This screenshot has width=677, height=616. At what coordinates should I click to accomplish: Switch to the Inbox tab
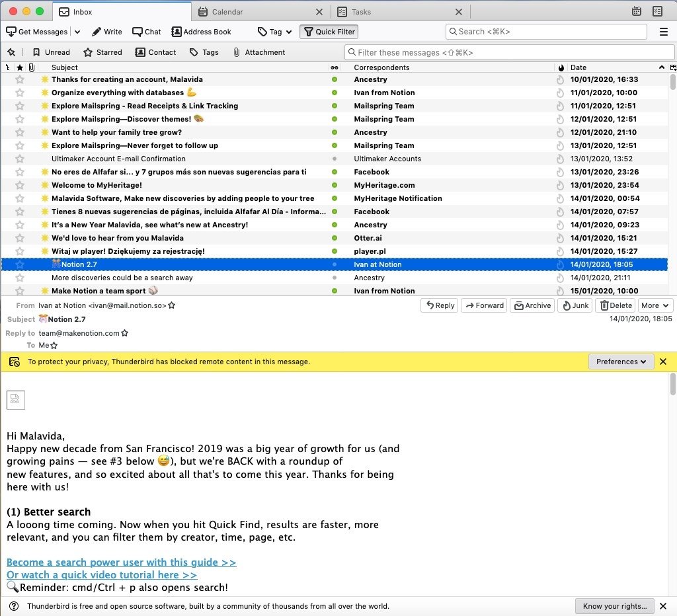[x=122, y=12]
